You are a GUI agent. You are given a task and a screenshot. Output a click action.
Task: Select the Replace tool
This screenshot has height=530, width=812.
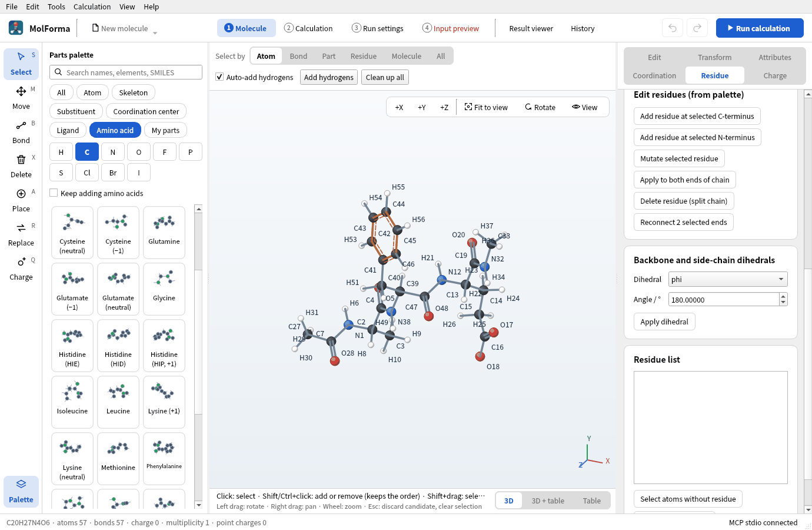[21, 234]
